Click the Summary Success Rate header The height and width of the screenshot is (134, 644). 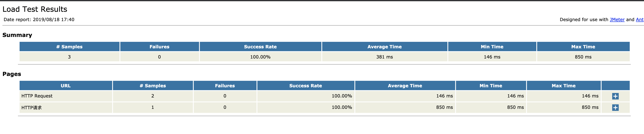[260, 47]
